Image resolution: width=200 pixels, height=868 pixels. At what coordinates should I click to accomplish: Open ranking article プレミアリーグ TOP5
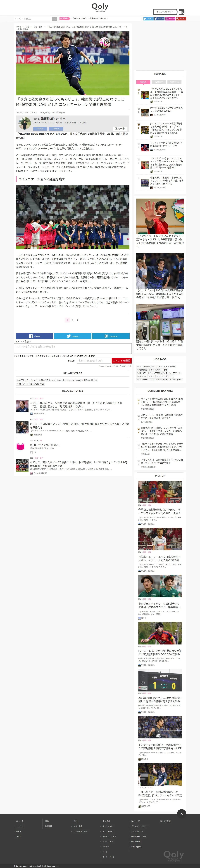point(166,144)
